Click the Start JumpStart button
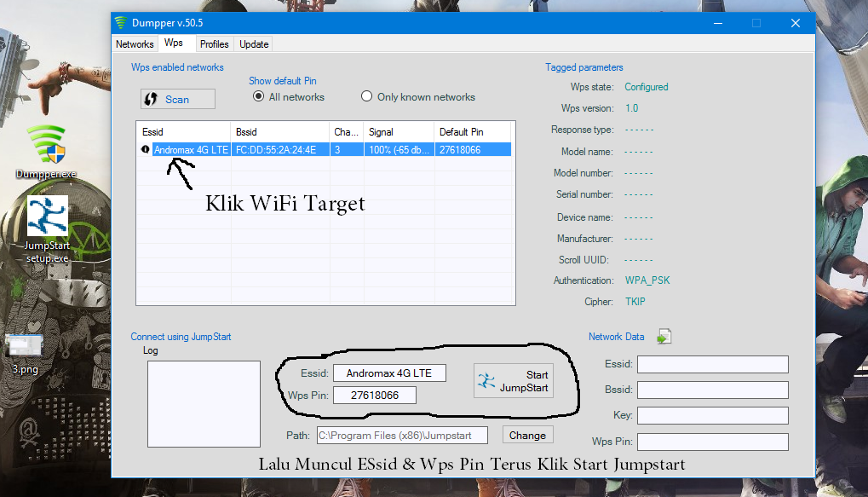This screenshot has height=497, width=868. click(513, 381)
